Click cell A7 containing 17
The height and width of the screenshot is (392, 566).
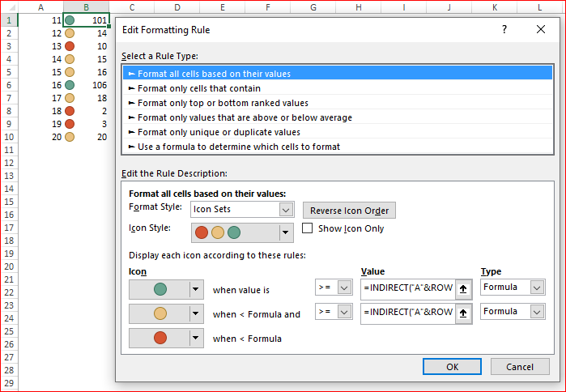click(40, 98)
